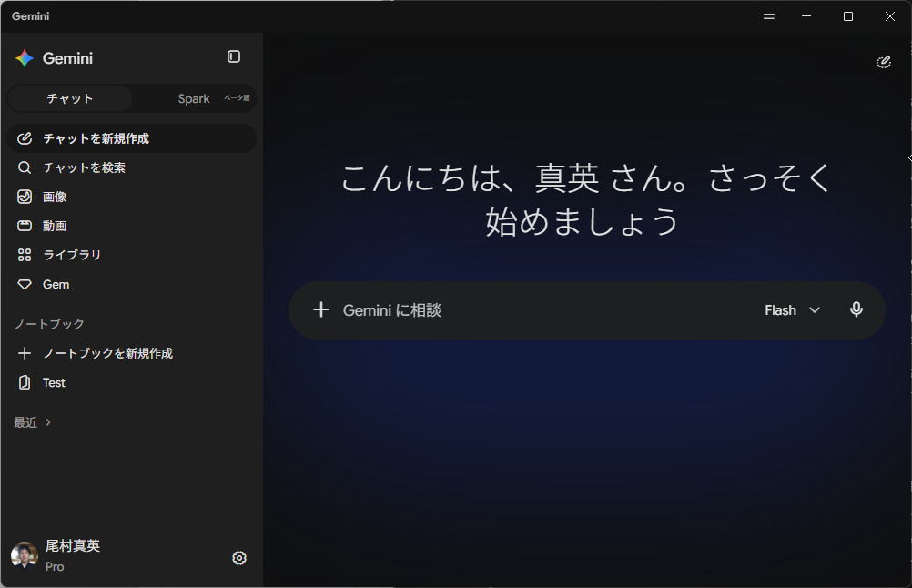Activate the microphone voice input icon
This screenshot has width=912, height=588.
tap(856, 309)
